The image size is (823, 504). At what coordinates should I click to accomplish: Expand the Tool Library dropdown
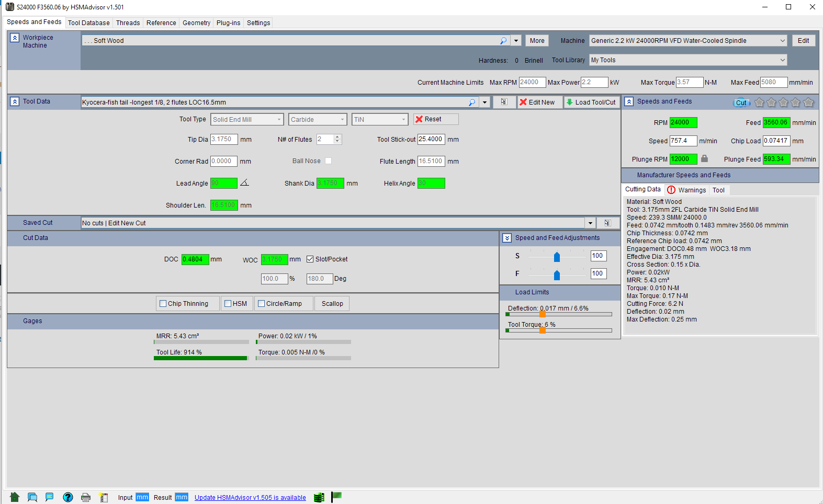tap(782, 60)
